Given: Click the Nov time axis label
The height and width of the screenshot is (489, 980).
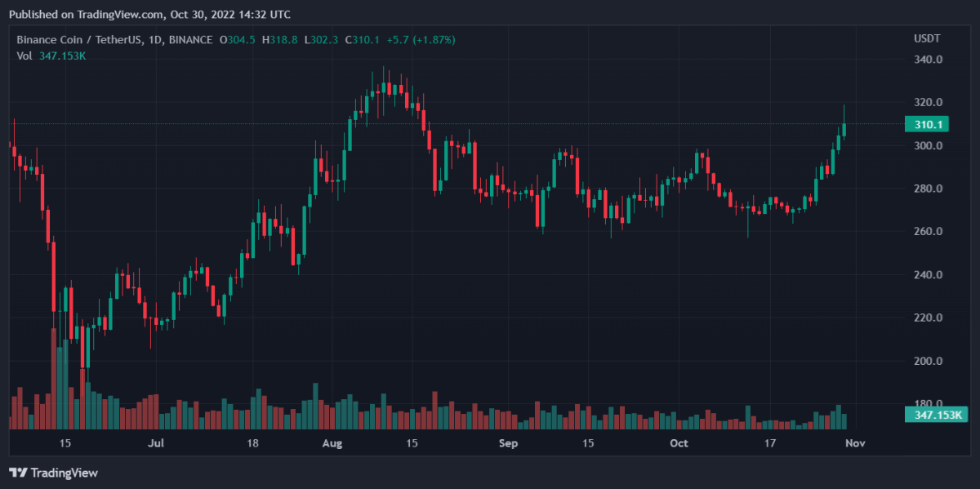Looking at the screenshot, I should [855, 443].
